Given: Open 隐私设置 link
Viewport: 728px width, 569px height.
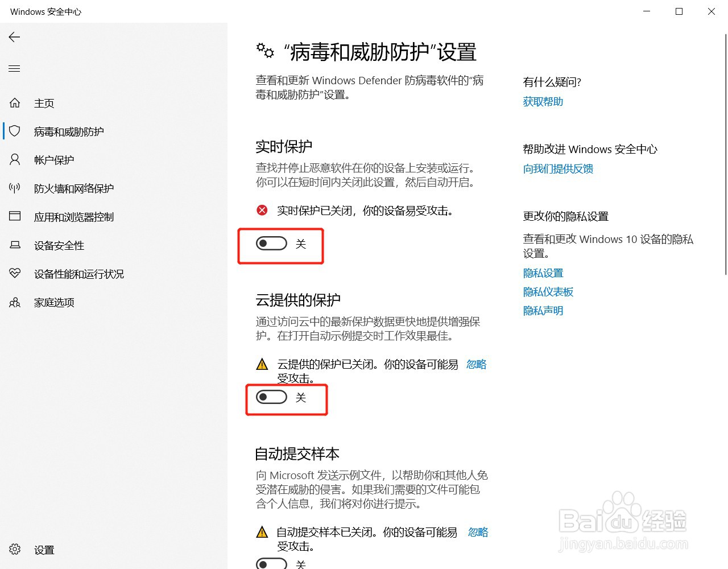Looking at the screenshot, I should click(543, 273).
